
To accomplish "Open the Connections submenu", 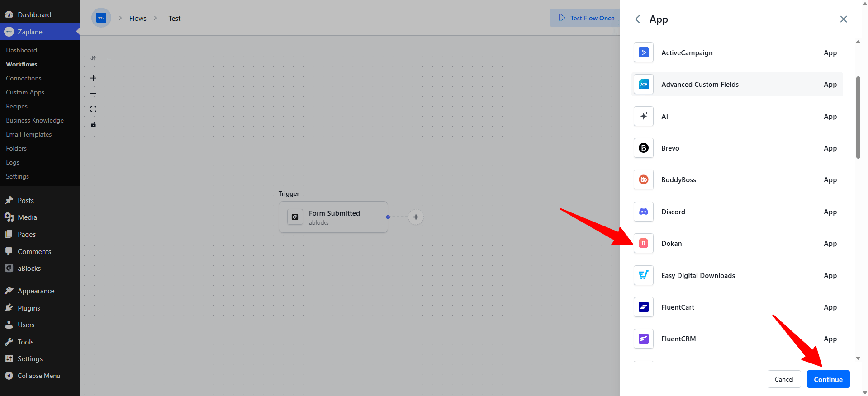I will (x=24, y=78).
